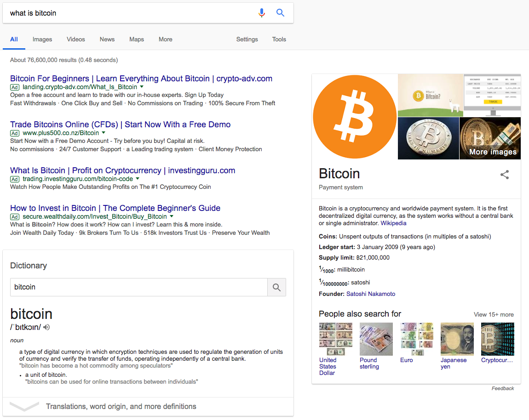Click the voice search microphone icon
Screen dimensions: 529x420
click(x=261, y=13)
